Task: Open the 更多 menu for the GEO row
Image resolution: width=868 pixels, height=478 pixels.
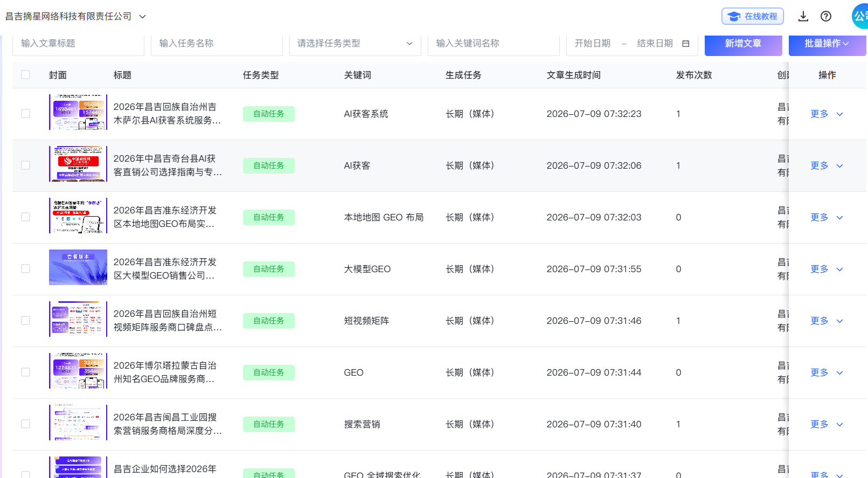Action: 827,372
